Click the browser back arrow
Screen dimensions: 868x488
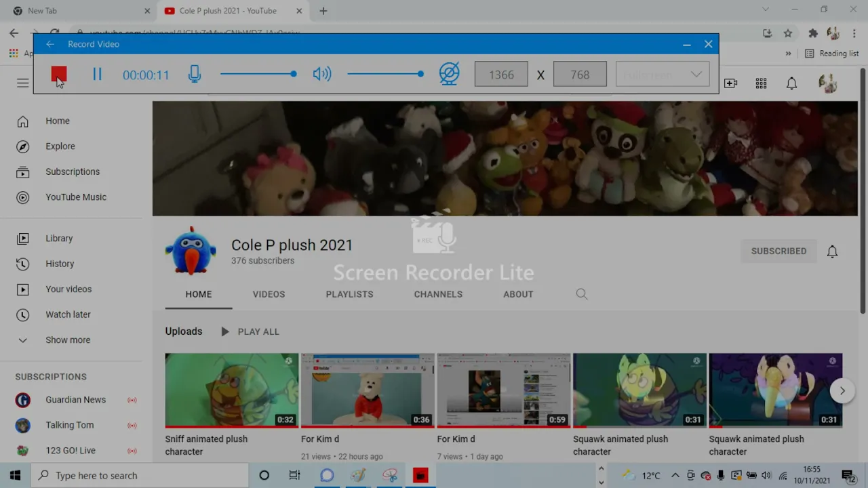14,33
